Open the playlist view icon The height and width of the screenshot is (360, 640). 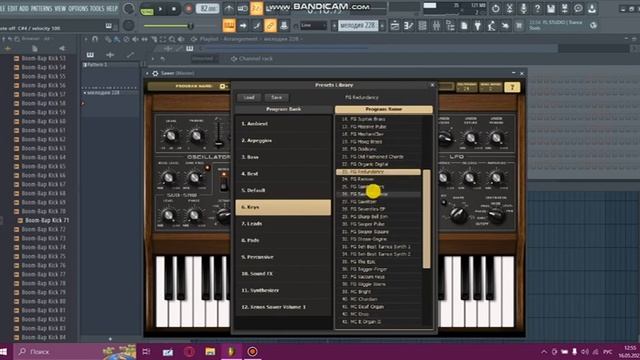point(395,26)
